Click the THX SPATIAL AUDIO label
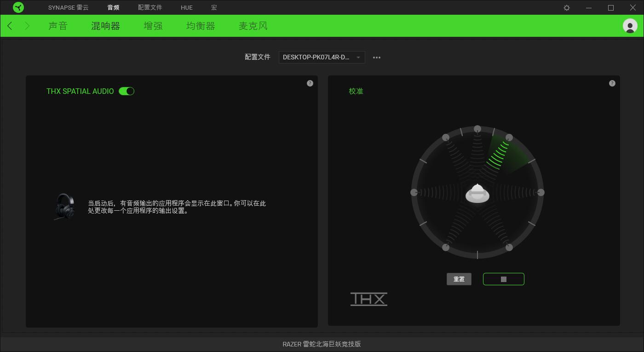This screenshot has width=644, height=352. point(80,91)
